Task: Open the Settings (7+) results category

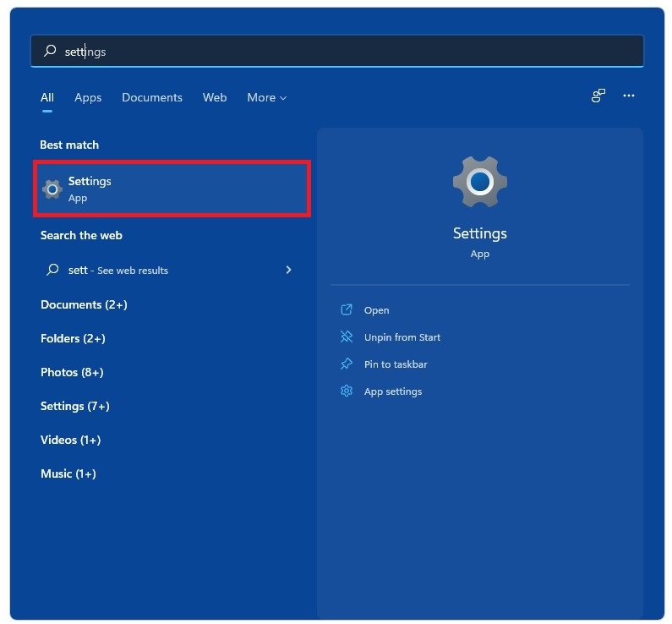Action: [75, 406]
